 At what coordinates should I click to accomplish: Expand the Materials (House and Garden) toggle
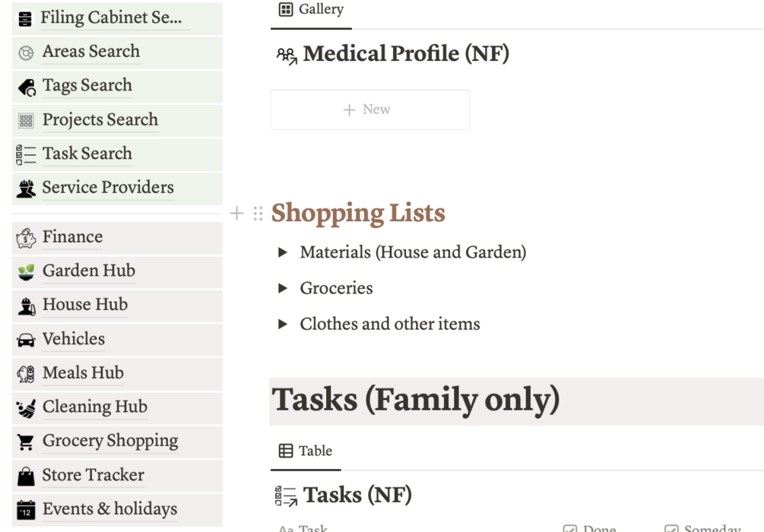tap(283, 252)
